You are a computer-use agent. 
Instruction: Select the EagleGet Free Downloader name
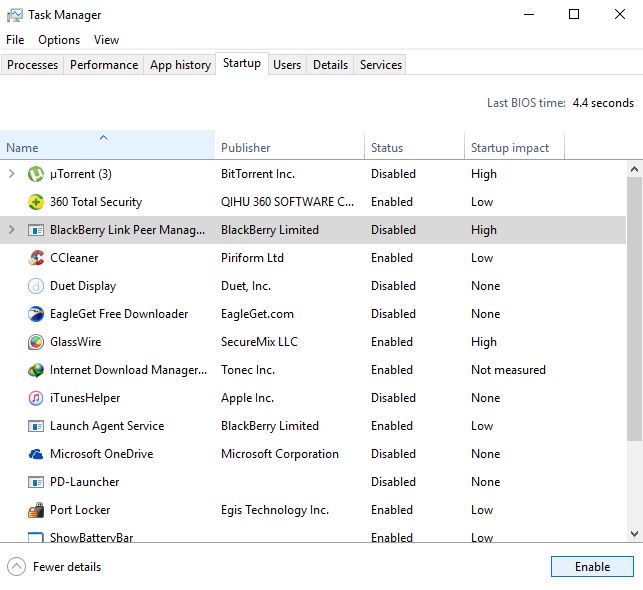point(119,314)
